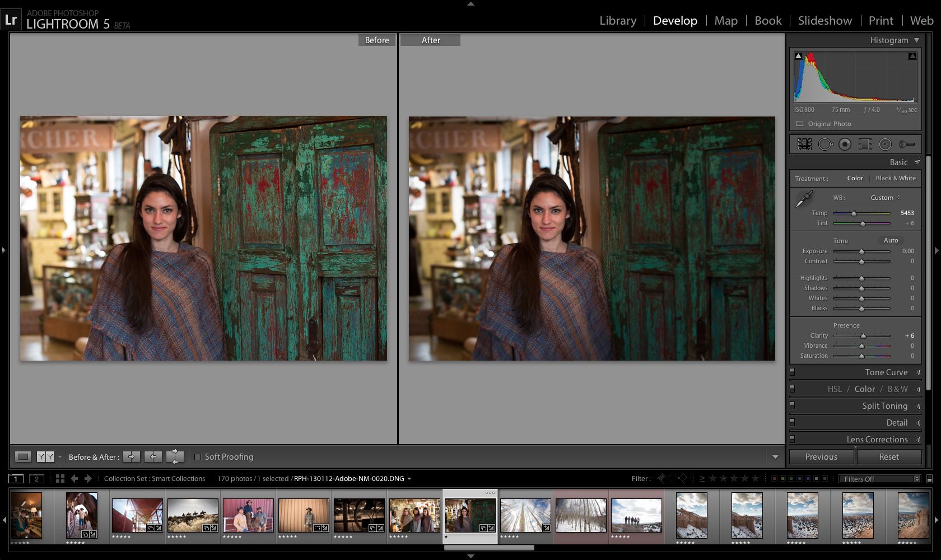Click the Auto tone button

click(891, 240)
